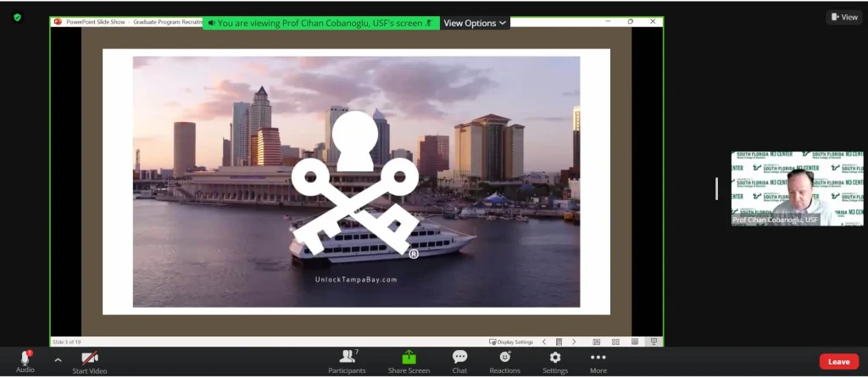This screenshot has height=378, width=868.
Task: Click the UnlockTampaBay.com text on slide
Action: coord(357,280)
